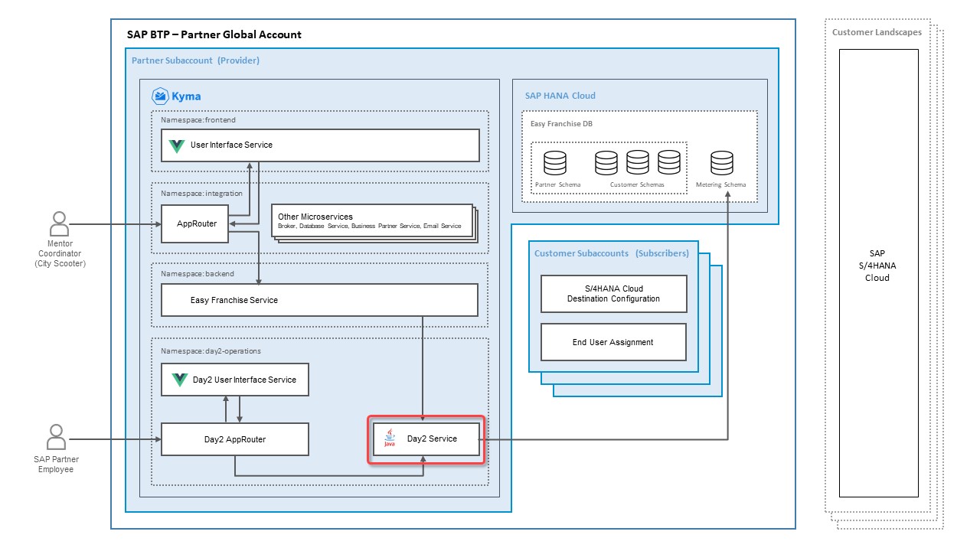Click the Namespace: day2-operations label
The width and height of the screenshot is (980, 551).
[x=211, y=351]
